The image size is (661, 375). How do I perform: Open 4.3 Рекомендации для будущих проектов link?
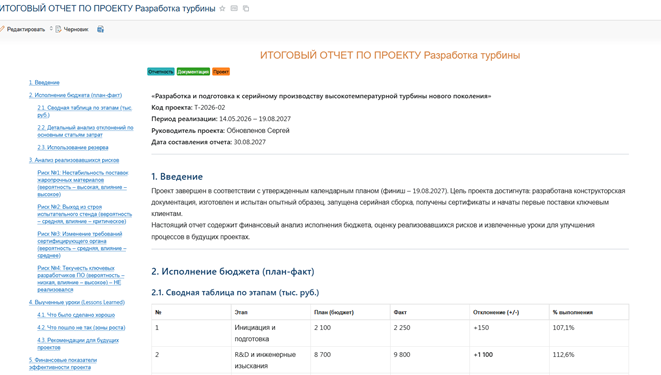(78, 343)
